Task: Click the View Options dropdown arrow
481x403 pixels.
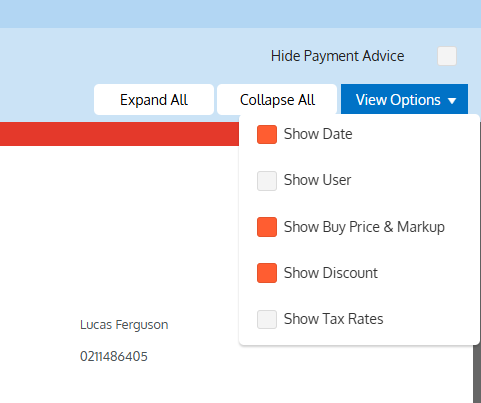Action: click(x=452, y=101)
